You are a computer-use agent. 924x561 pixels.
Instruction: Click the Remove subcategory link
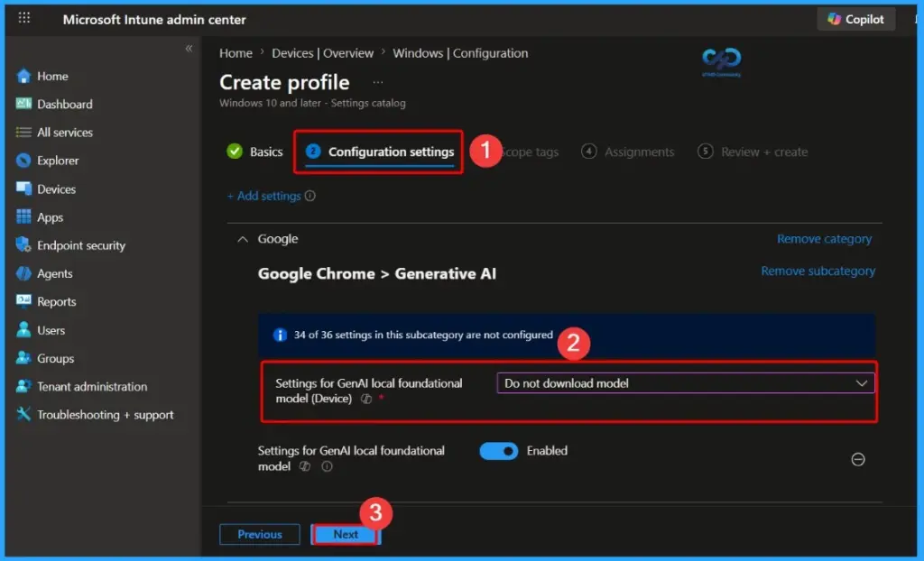point(818,271)
